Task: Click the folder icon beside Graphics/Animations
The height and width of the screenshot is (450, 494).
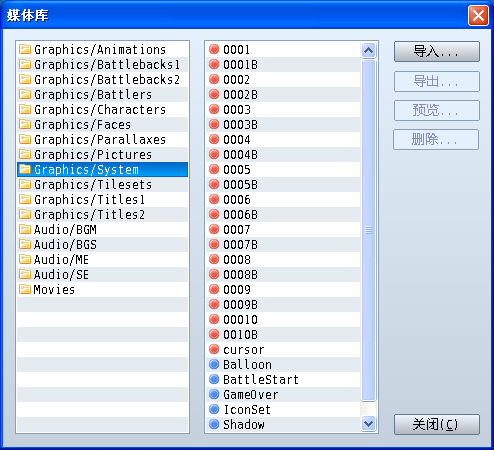Action: [25, 49]
